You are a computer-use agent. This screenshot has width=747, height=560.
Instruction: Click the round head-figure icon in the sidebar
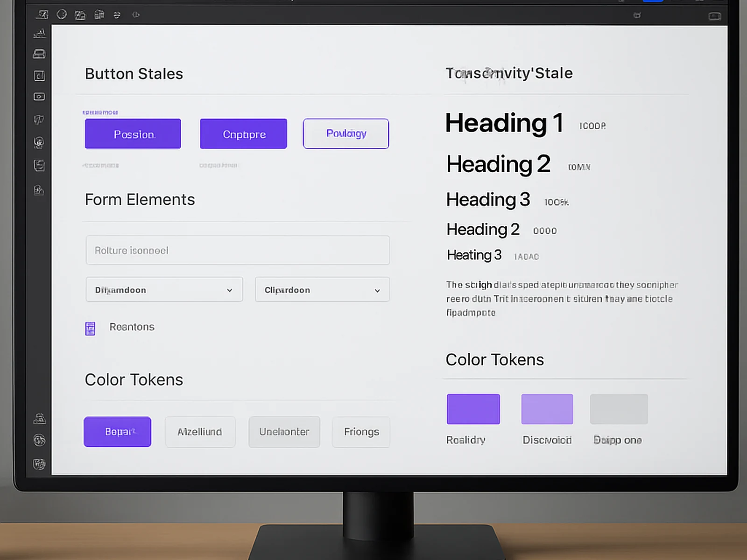[39, 142]
